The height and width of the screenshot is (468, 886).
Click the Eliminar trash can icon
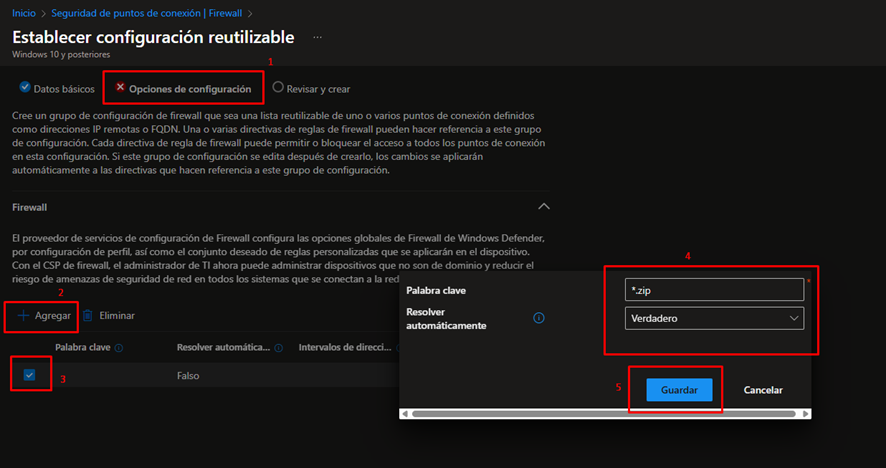pyautogui.click(x=88, y=315)
